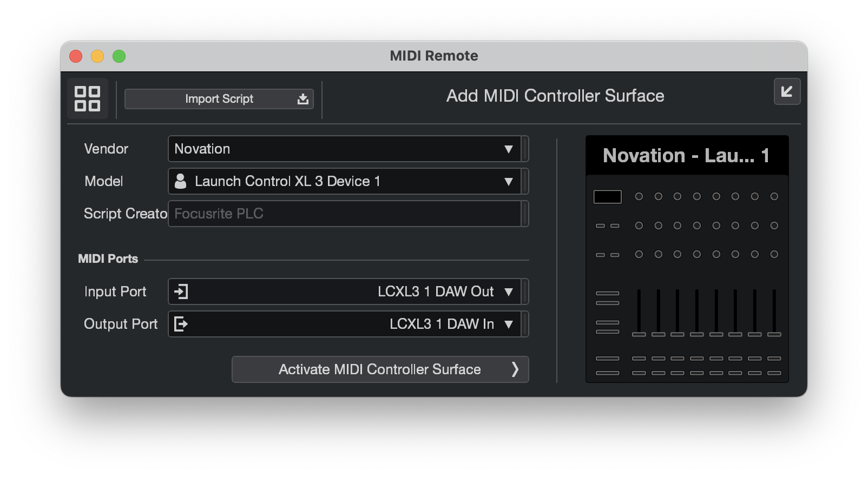Click the Import Script button
This screenshot has width=868, height=477.
pyautogui.click(x=219, y=99)
